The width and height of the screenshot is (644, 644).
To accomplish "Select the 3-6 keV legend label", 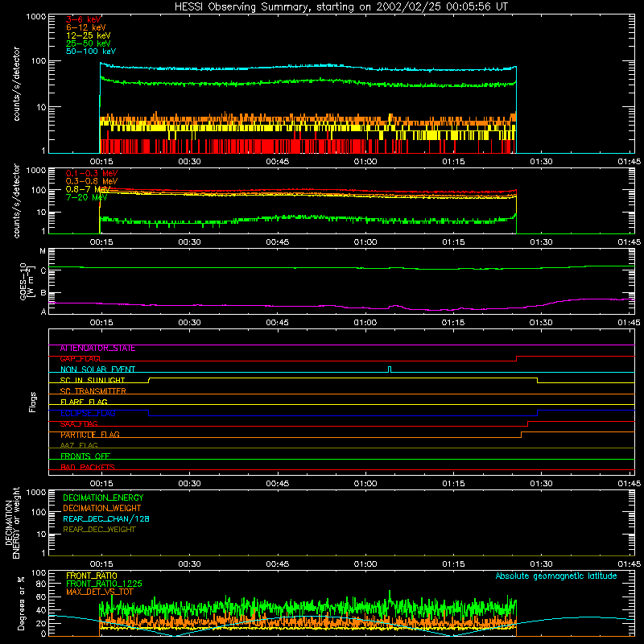I will point(84,19).
